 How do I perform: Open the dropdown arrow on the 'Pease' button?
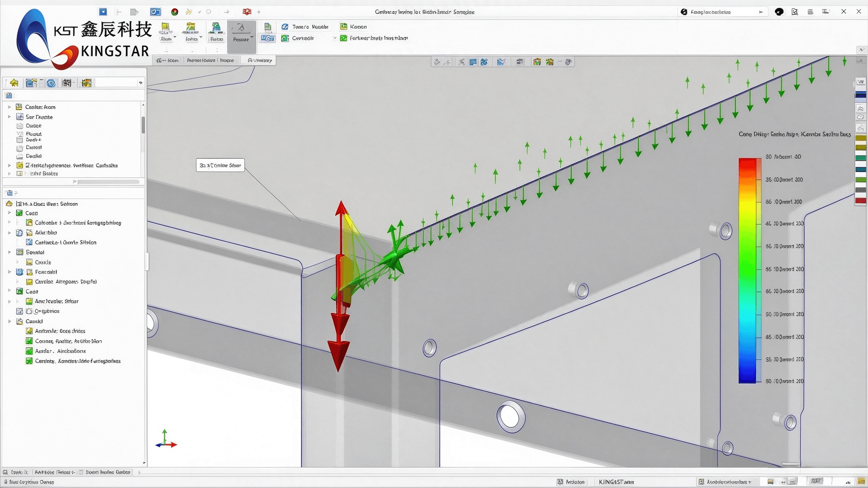pos(252,38)
